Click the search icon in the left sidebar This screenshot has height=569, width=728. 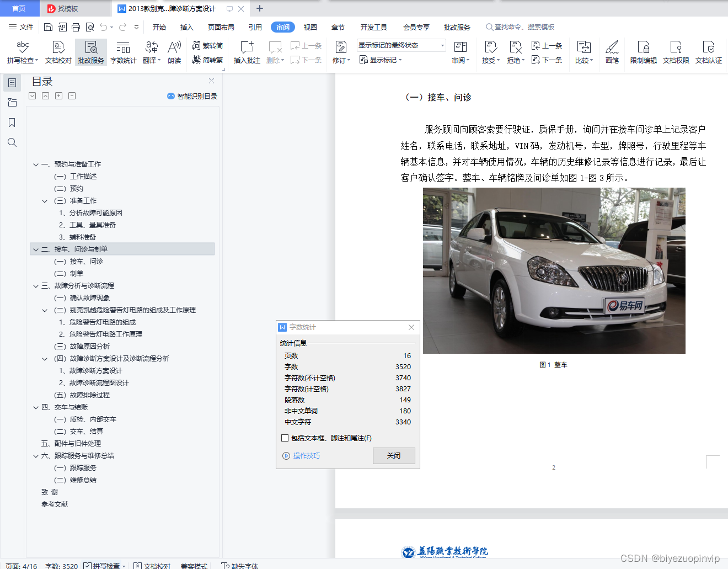pos(12,142)
